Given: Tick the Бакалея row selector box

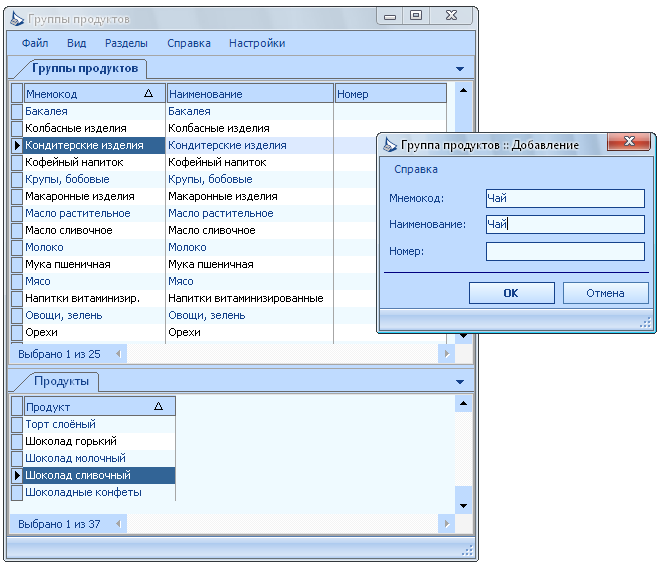Looking at the screenshot, I should (17, 111).
